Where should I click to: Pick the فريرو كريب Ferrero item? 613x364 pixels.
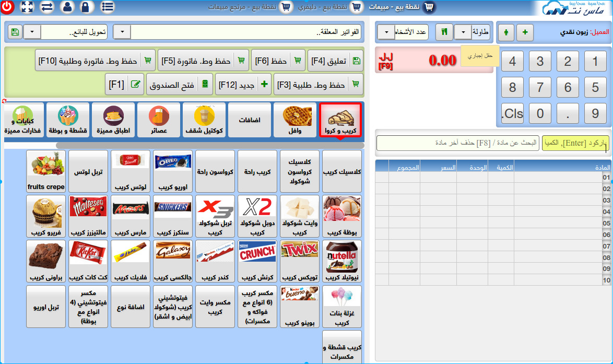pos(46,216)
